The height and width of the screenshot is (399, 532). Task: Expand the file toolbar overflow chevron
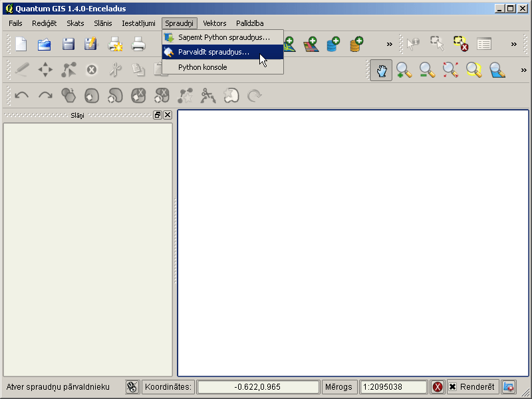click(x=390, y=44)
